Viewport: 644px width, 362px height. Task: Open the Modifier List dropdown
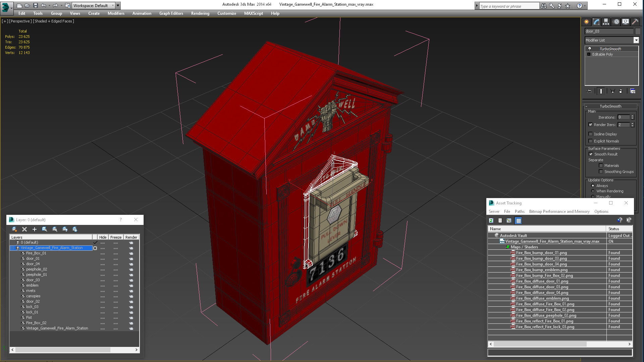pyautogui.click(x=636, y=40)
